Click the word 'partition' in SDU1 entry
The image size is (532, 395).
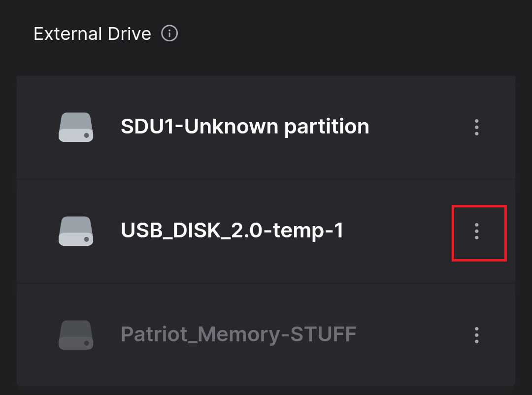[327, 128]
